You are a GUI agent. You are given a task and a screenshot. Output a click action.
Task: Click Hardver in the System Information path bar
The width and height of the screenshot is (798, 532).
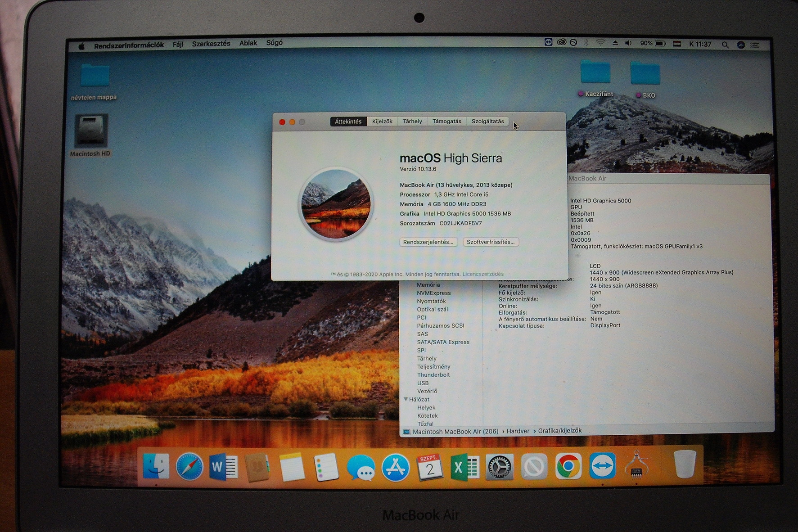tap(518, 431)
